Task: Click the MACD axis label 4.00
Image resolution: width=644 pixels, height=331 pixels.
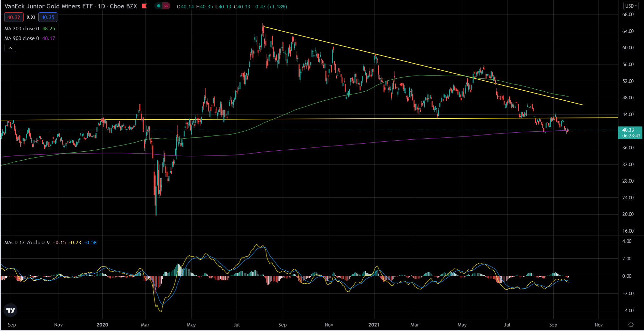Action: tap(627, 241)
